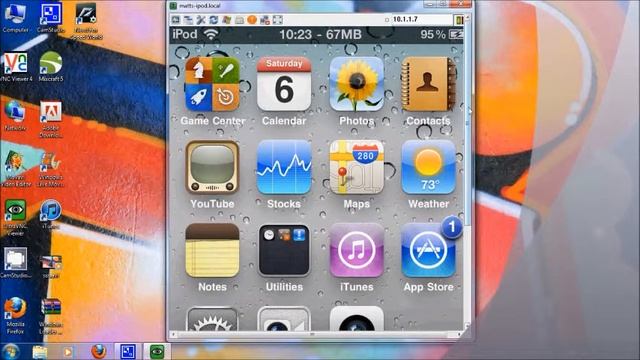Switch to CamStudio in the taskbar
Viewport: 640px width, 360px height.
[x=128, y=351]
